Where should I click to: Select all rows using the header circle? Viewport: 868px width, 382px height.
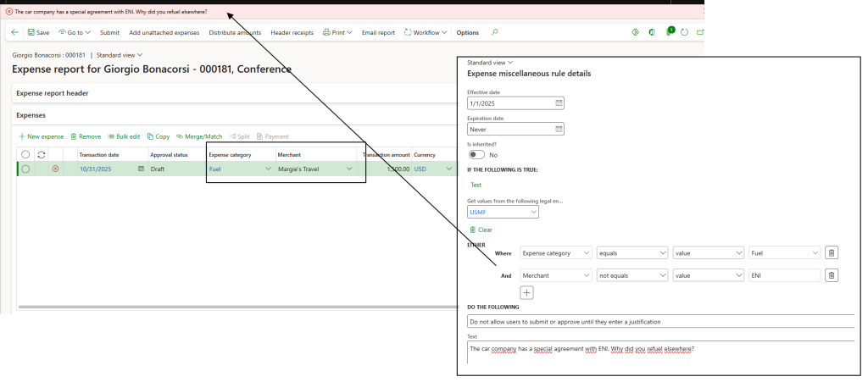click(25, 154)
